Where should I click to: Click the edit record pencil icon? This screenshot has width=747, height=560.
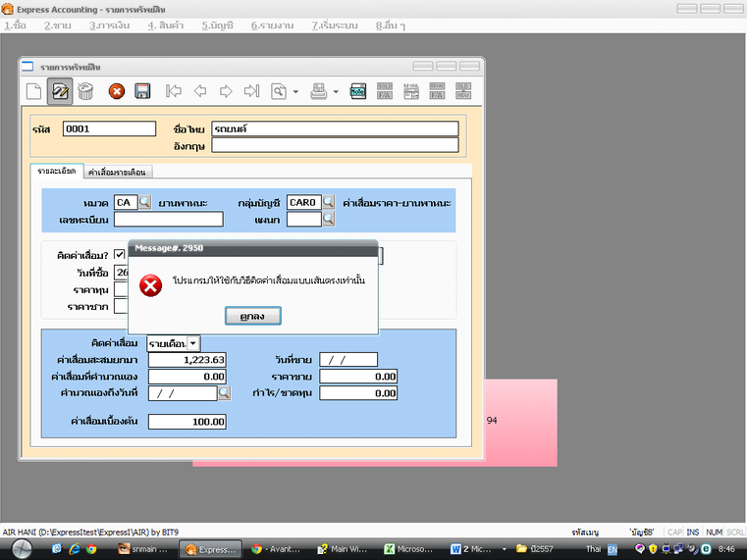point(60,91)
